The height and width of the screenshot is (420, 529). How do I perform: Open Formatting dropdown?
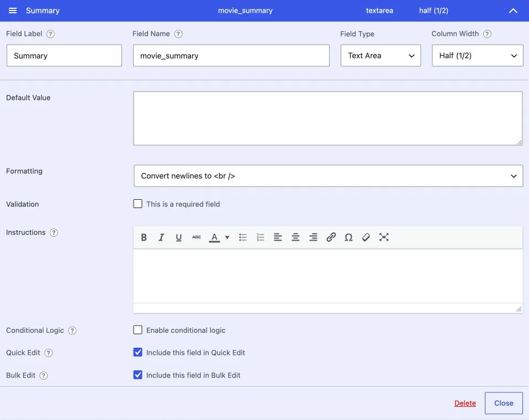[x=328, y=176]
